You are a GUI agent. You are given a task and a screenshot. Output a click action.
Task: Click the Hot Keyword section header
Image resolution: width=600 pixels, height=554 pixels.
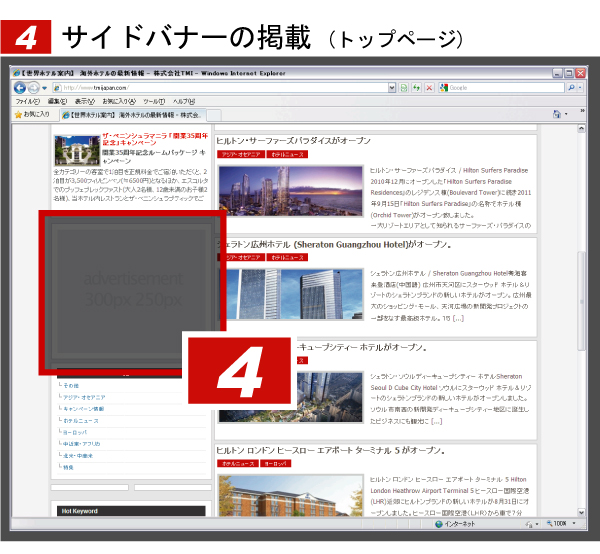tap(131, 511)
